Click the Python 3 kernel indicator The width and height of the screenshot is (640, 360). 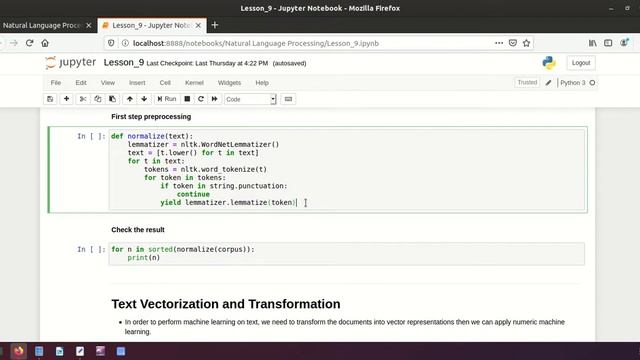(x=577, y=83)
